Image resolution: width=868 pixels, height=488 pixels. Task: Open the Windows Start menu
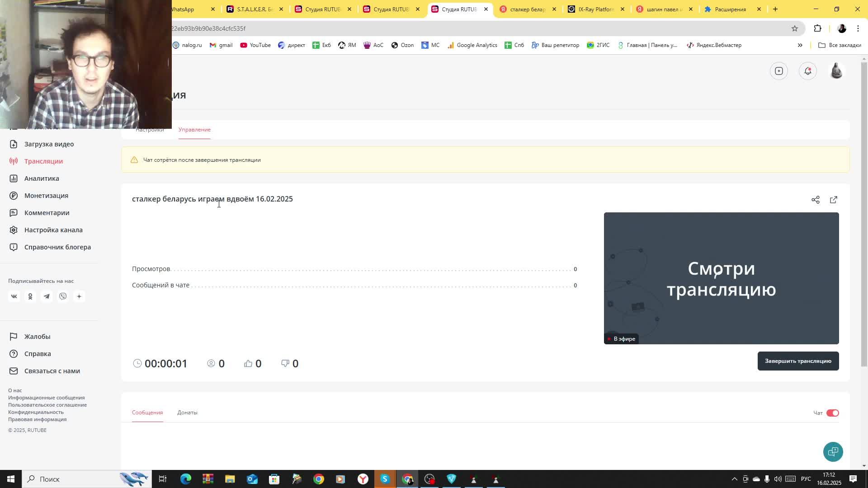pyautogui.click(x=11, y=479)
